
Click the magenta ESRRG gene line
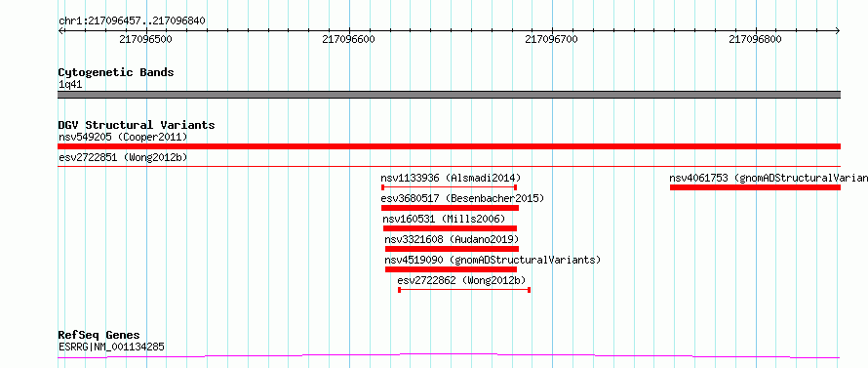[449, 355]
